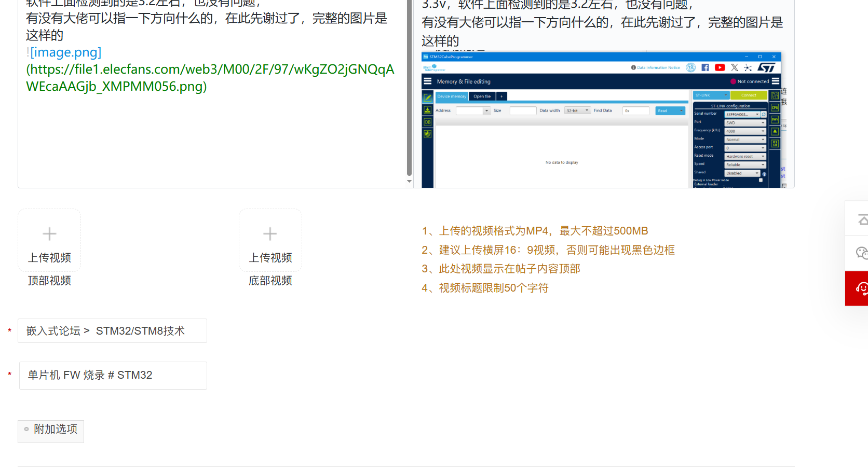Click the 底部视频 label
This screenshot has height=469, width=868.
[270, 281]
